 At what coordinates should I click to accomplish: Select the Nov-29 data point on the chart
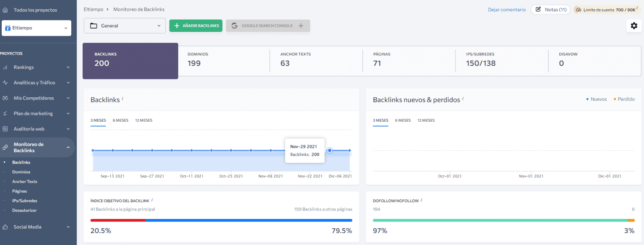click(330, 150)
